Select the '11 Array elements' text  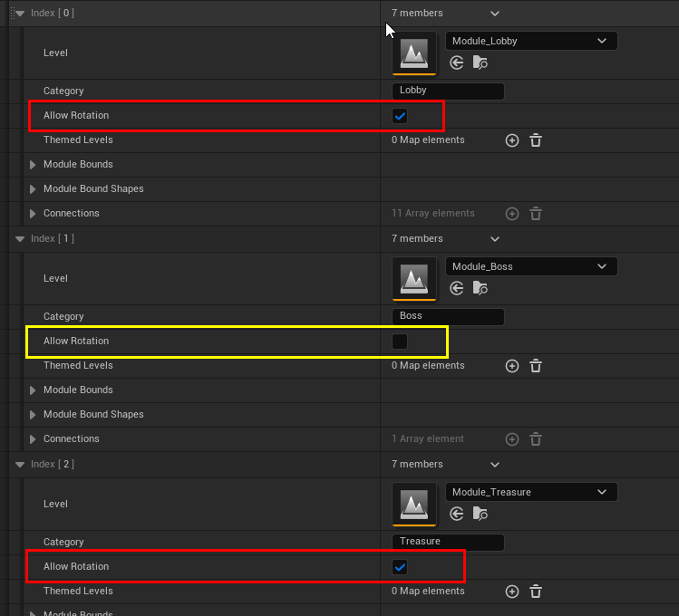point(433,213)
